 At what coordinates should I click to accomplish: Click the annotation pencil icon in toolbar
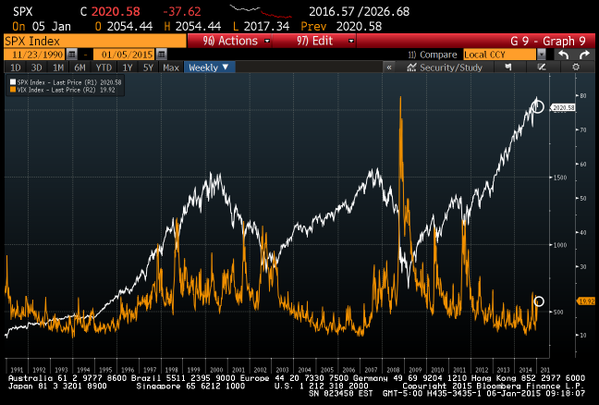coord(542,67)
